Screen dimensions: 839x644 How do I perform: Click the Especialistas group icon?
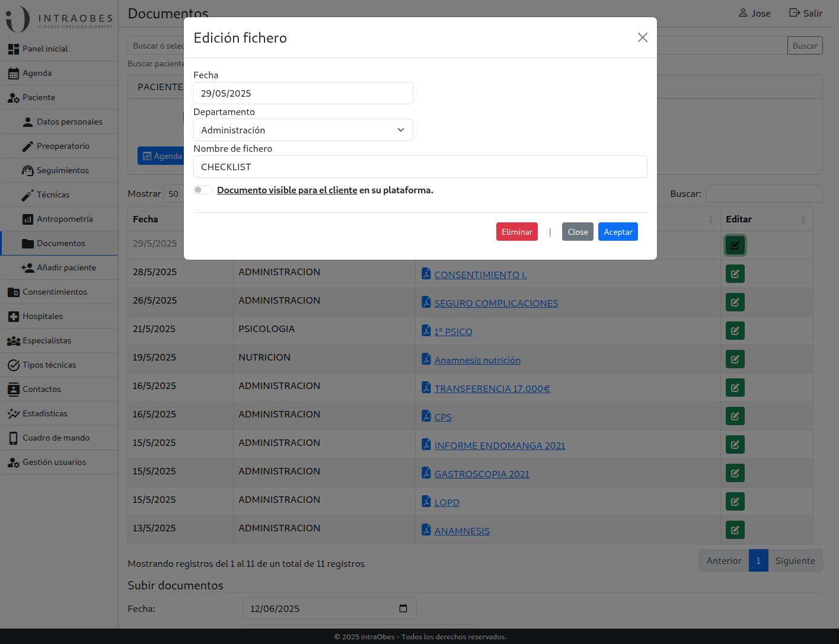point(14,341)
